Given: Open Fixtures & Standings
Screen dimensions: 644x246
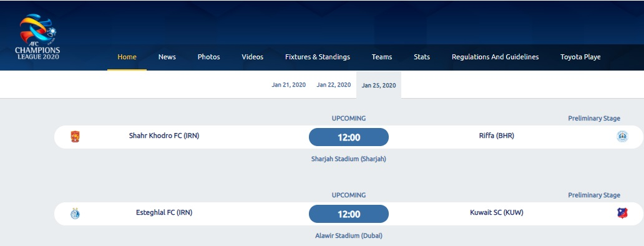Looking at the screenshot, I should point(318,57).
